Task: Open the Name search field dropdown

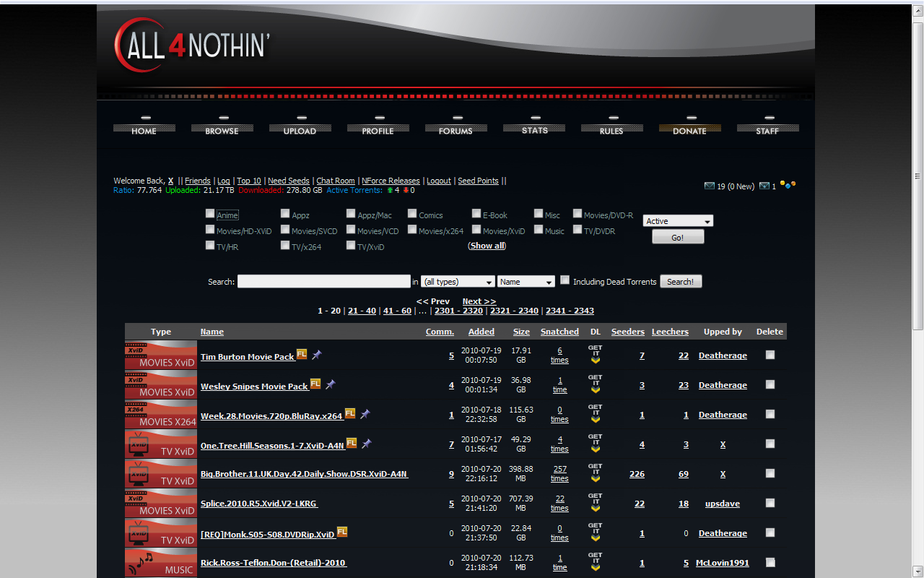Action: (526, 282)
